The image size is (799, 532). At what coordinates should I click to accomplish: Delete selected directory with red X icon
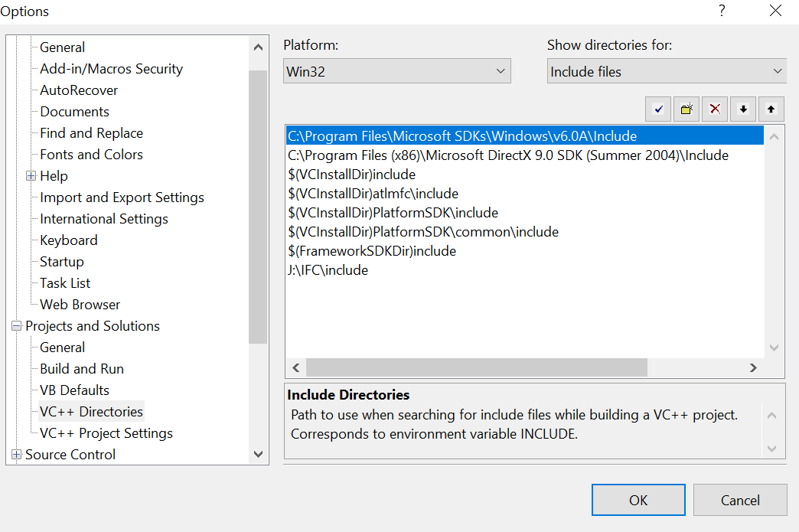point(715,109)
